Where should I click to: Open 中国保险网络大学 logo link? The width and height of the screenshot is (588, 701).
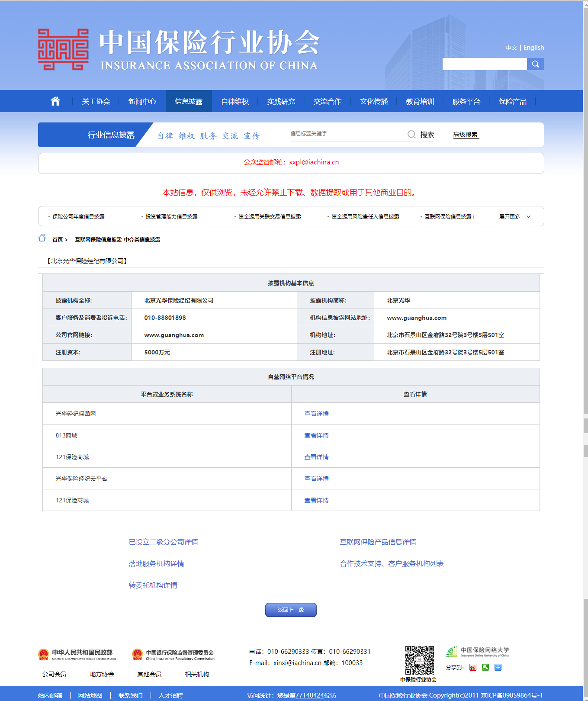coord(478,652)
